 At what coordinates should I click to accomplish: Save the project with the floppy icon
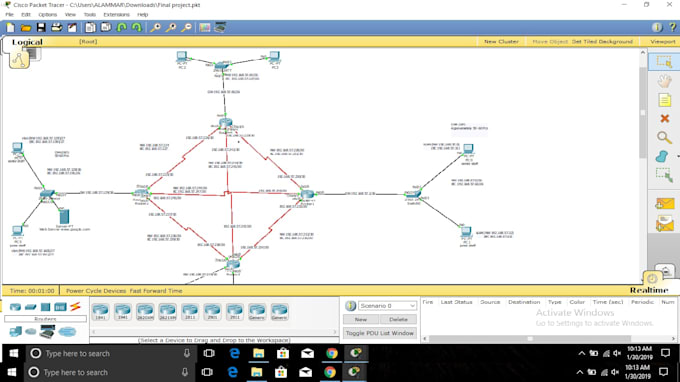point(41,28)
